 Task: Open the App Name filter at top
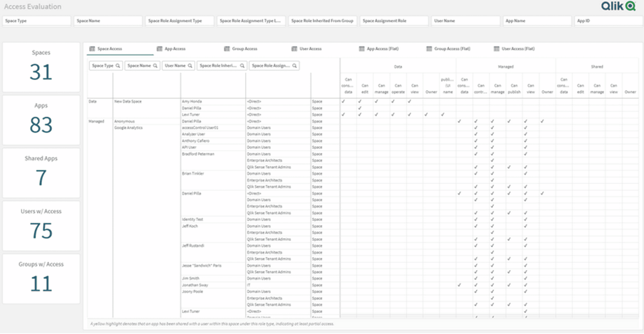pyautogui.click(x=537, y=21)
